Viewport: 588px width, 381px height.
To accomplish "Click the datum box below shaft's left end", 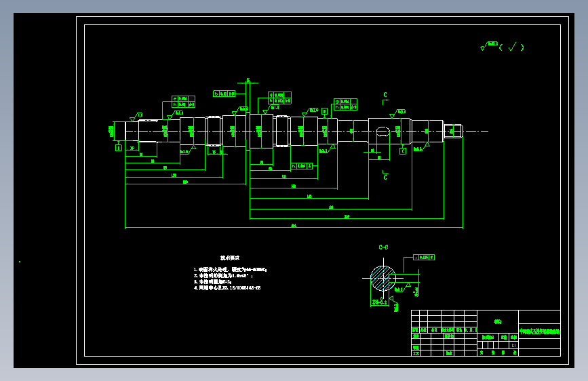I will point(119,148).
